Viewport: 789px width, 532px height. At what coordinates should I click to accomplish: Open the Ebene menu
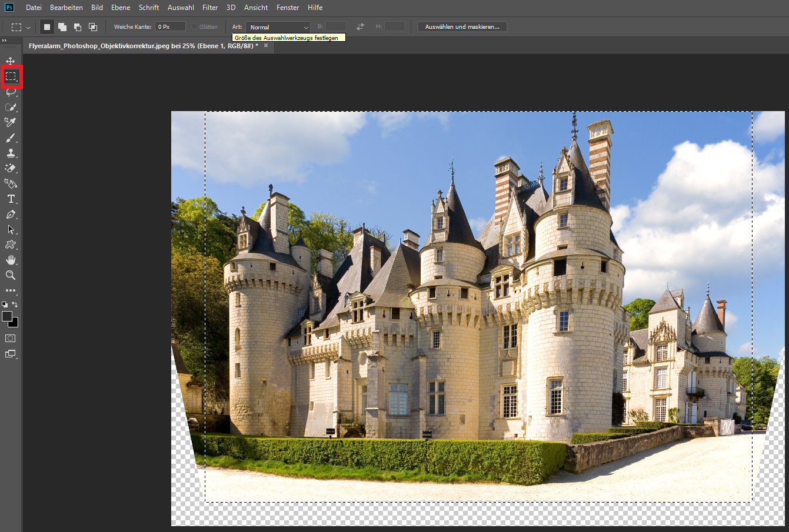[x=121, y=8]
